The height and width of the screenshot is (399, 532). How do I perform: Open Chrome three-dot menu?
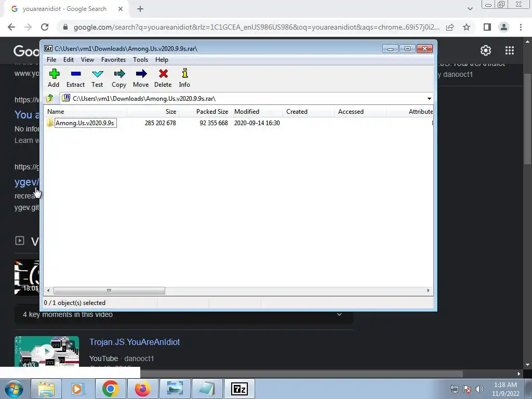[x=521, y=27]
